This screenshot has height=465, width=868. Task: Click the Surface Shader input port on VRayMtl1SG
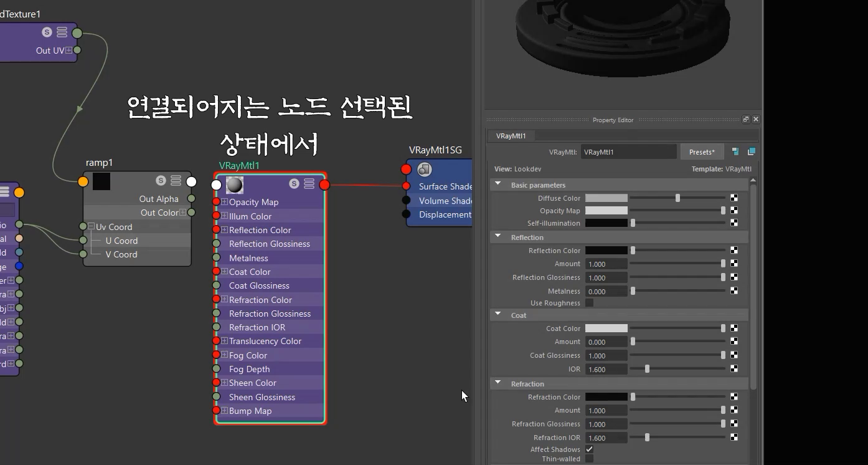pos(406,186)
